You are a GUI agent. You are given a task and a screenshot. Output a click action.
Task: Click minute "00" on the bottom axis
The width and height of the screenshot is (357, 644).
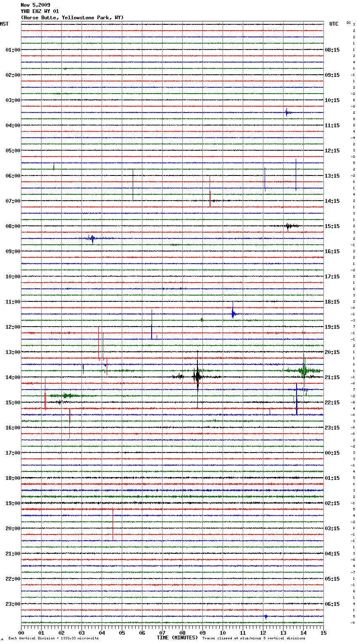(21, 633)
